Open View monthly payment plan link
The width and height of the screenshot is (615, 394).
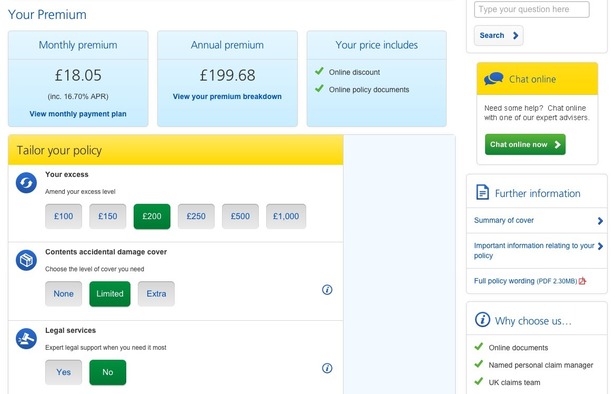pyautogui.click(x=78, y=114)
